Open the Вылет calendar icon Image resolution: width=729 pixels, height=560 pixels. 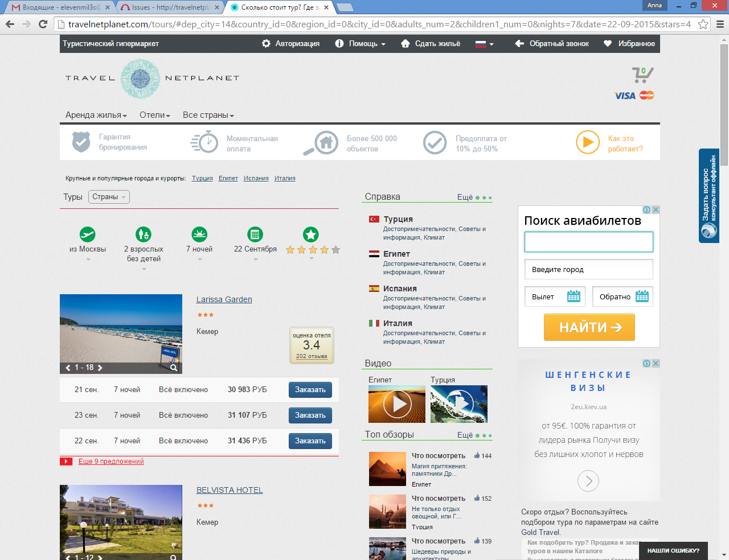click(x=574, y=297)
